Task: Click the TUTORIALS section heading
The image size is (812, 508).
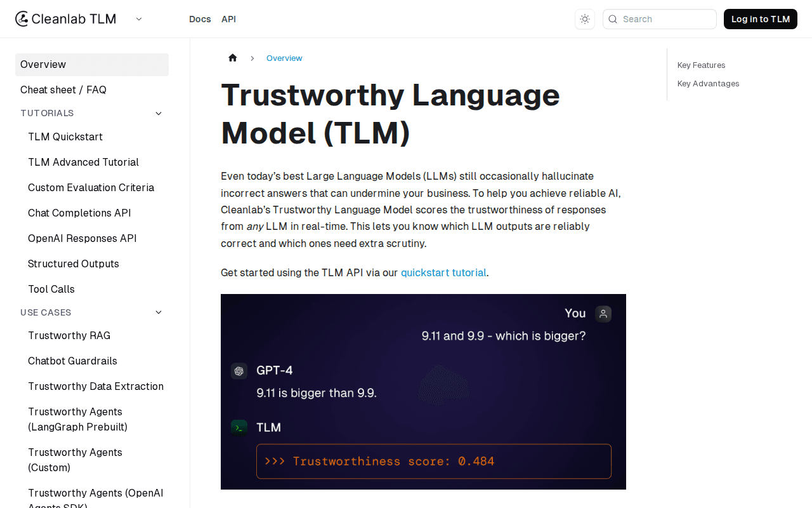Action: click(47, 114)
